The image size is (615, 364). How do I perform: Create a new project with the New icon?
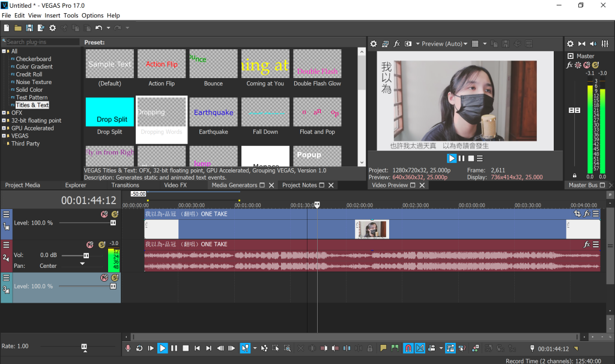click(x=6, y=28)
